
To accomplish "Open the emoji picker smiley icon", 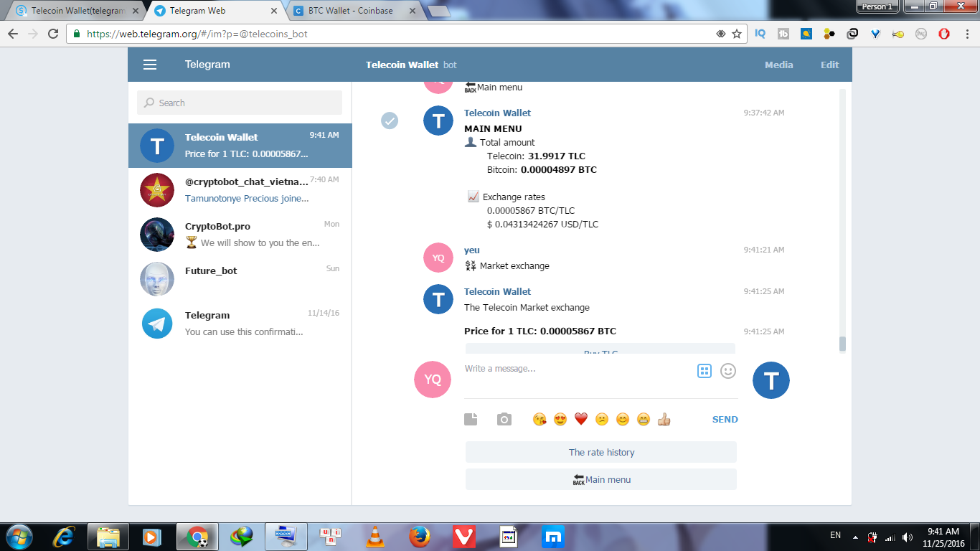I will click(728, 371).
